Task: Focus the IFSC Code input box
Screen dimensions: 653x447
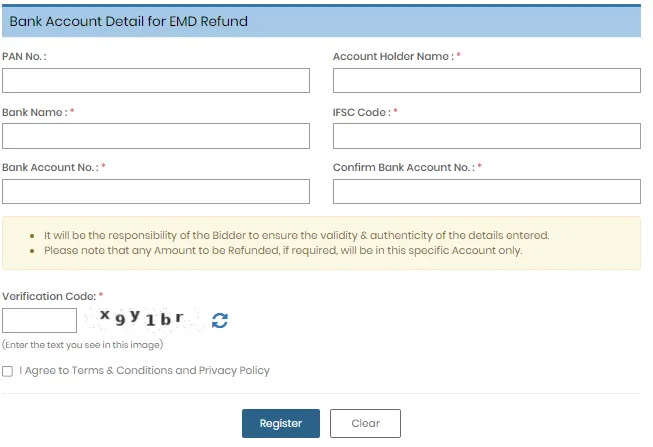Action: pos(486,136)
